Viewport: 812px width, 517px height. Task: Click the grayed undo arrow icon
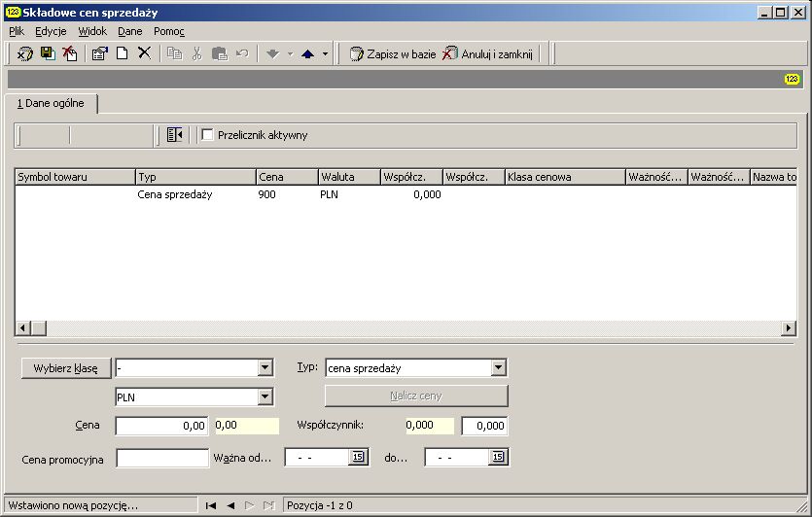(x=242, y=53)
